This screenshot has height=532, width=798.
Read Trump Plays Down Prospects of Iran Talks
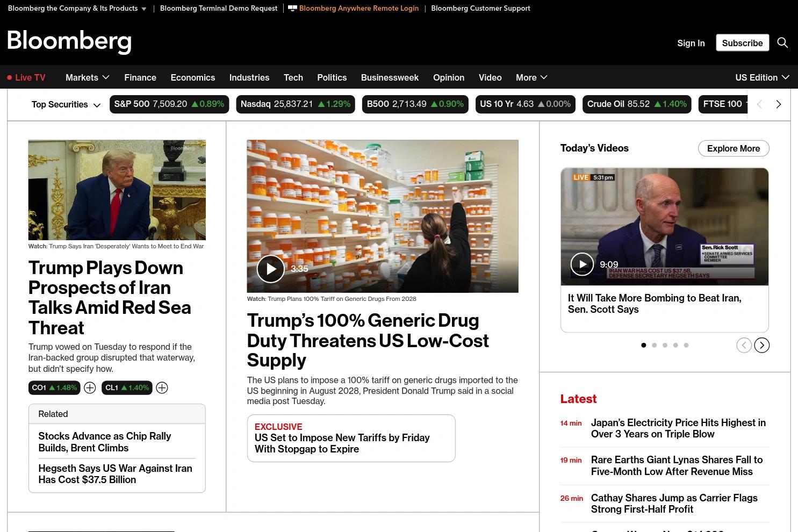pos(110,297)
